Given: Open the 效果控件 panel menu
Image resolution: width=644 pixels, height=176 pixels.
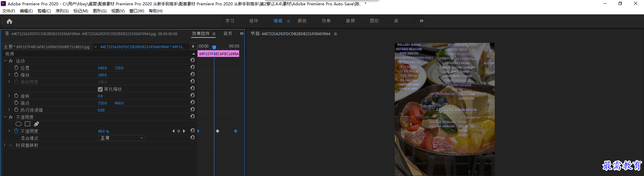Looking at the screenshot, I should click(x=214, y=34).
